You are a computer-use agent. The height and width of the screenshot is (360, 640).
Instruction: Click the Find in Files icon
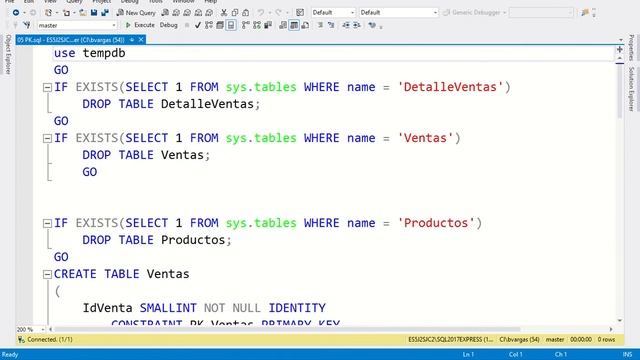coord(585,13)
